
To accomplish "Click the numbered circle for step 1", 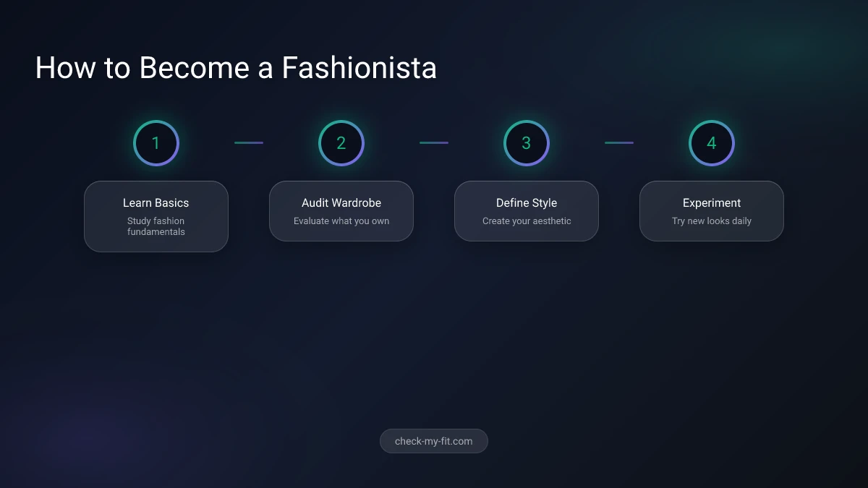I will (x=156, y=142).
